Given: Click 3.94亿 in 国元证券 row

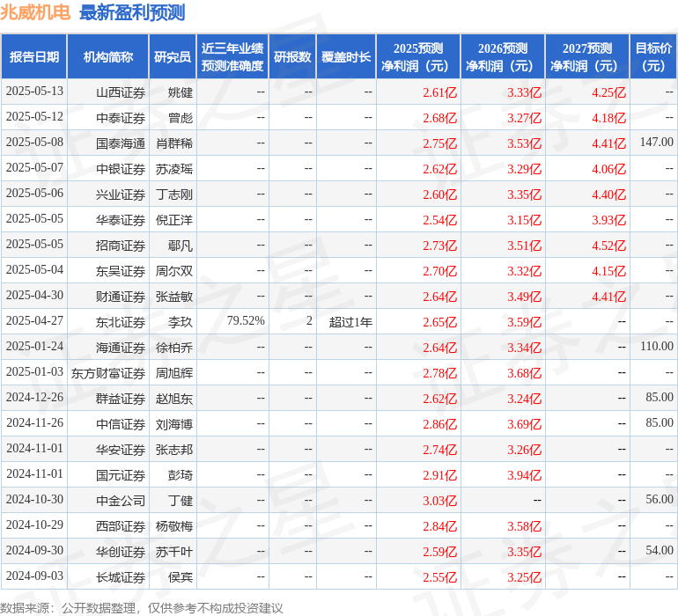Looking at the screenshot, I should click(524, 475).
